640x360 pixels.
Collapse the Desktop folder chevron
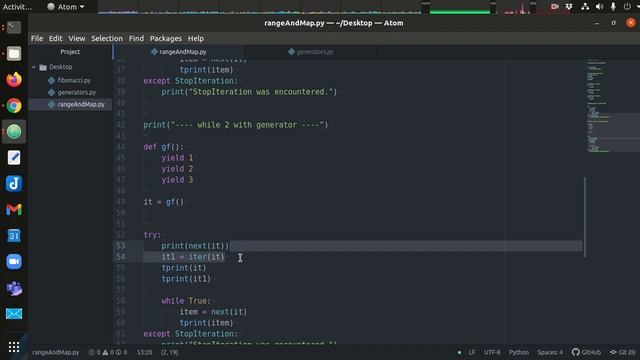point(34,67)
